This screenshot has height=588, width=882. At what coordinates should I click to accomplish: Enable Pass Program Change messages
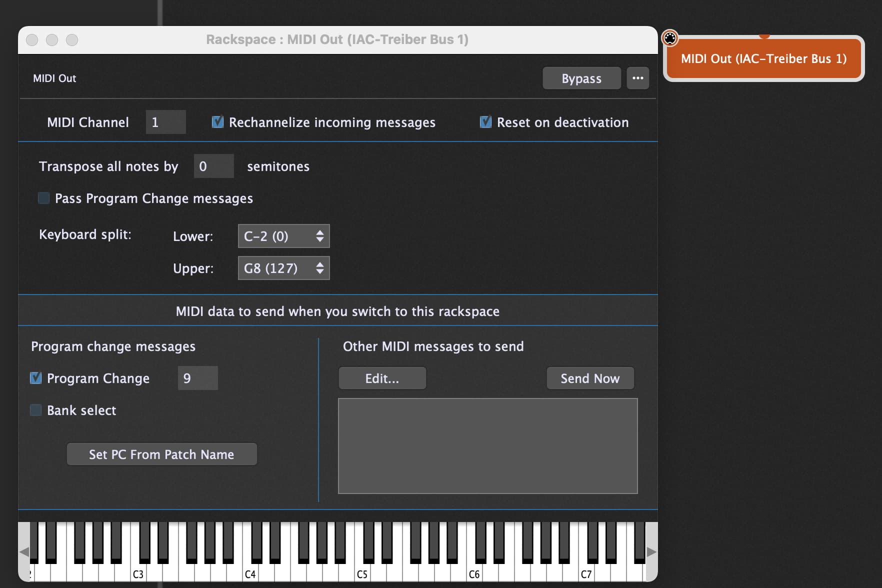(44, 198)
